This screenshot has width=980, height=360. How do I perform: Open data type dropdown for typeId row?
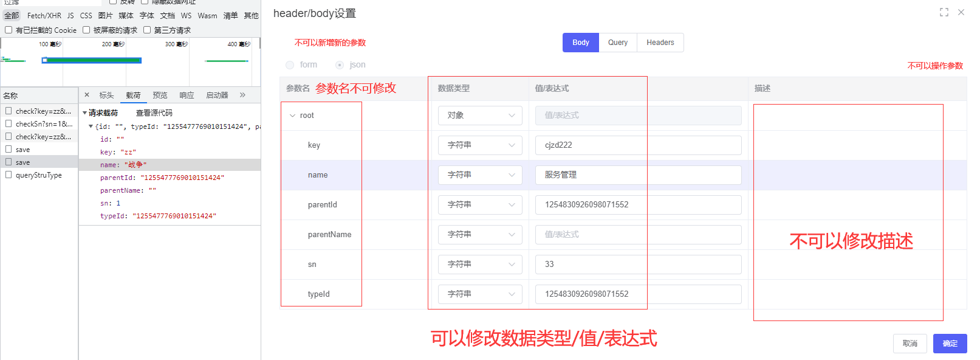pos(479,294)
